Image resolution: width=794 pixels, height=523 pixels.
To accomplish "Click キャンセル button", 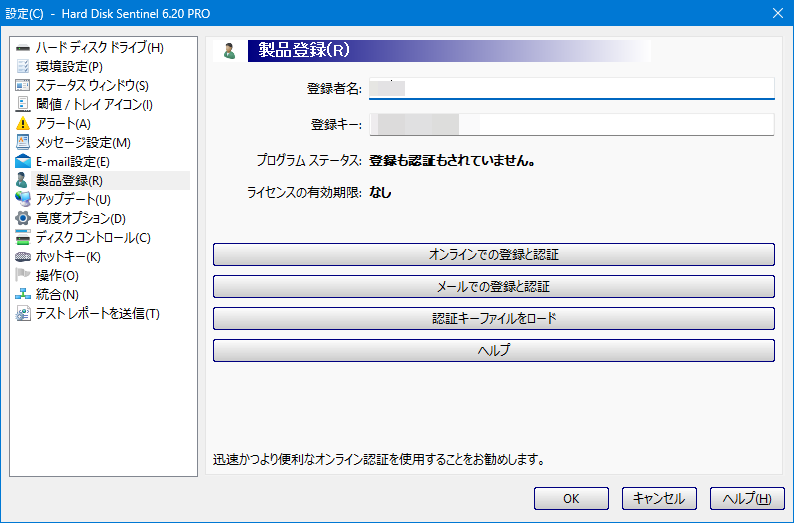I will point(659,498).
